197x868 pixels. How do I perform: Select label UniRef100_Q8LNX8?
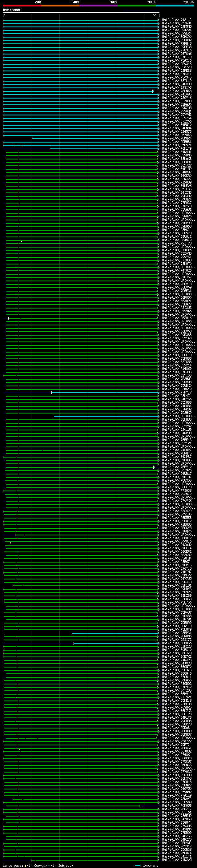177,91
